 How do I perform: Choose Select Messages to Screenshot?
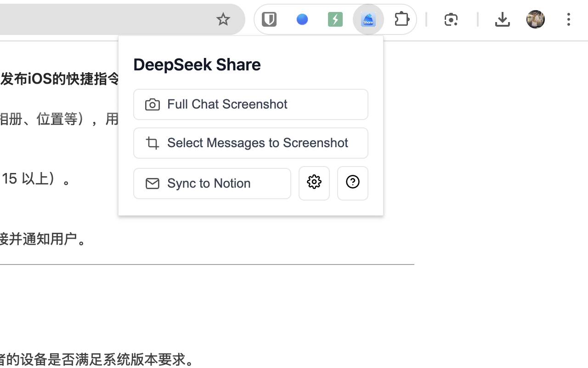click(250, 143)
